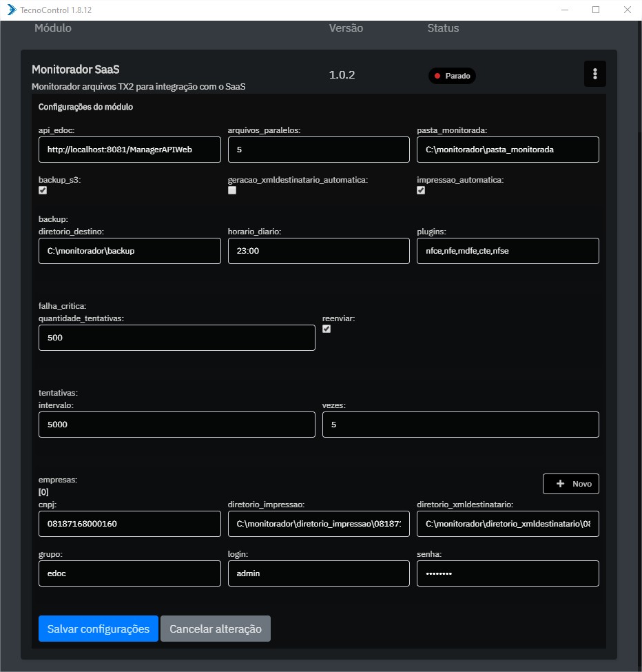
Task: Select the cnpj input field
Action: tap(130, 524)
